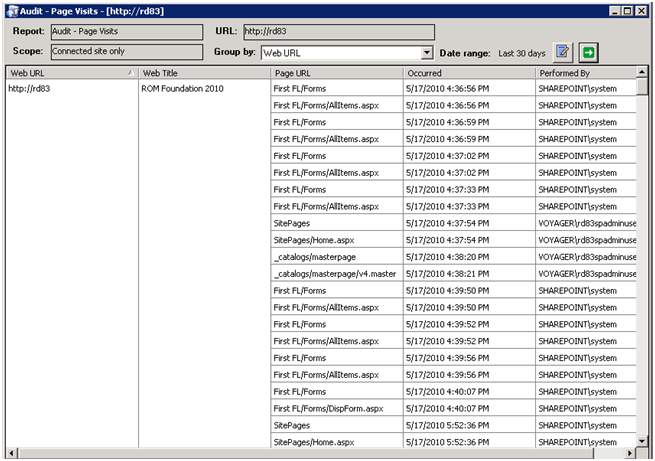Sort by the Web Title column header
The image size is (655, 461).
click(204, 73)
